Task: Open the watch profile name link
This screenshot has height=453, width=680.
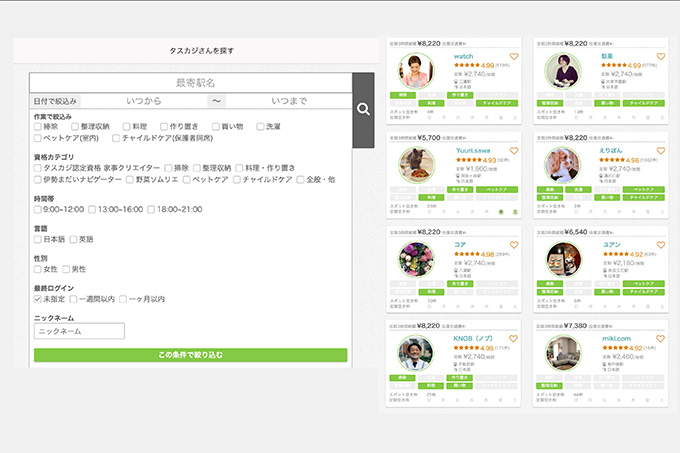Action: point(464,57)
